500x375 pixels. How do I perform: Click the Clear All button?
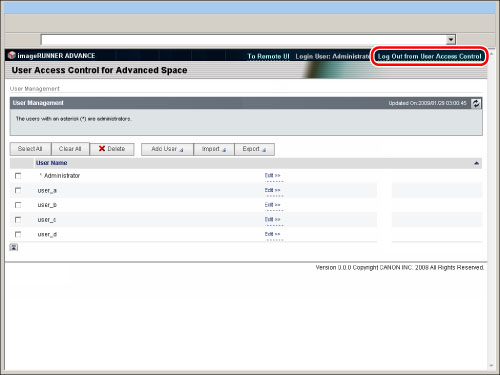(x=70, y=149)
